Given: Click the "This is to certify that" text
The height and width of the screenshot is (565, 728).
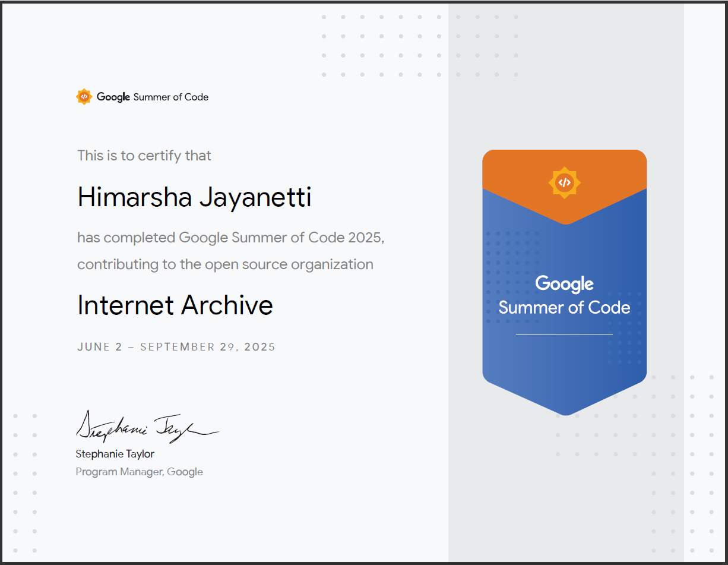Looking at the screenshot, I should click(144, 156).
